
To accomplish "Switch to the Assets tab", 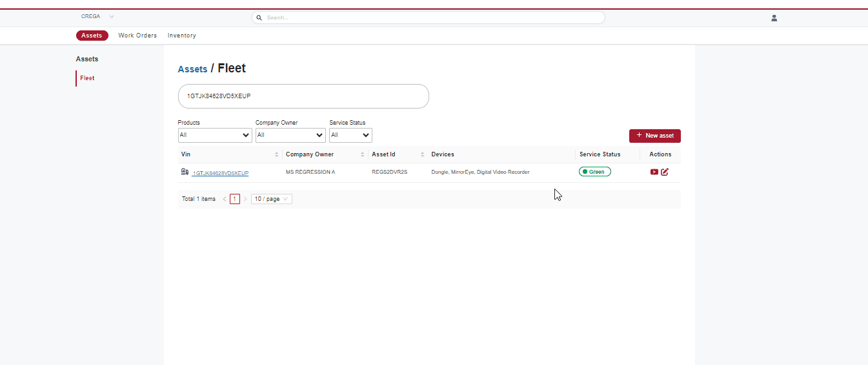I will (92, 36).
